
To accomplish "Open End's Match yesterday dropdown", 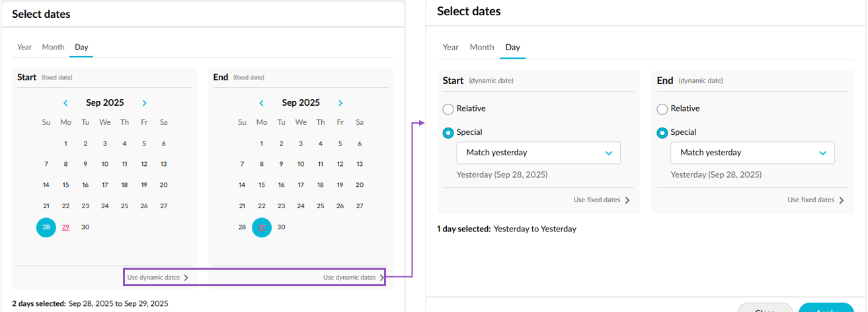I will (x=752, y=153).
